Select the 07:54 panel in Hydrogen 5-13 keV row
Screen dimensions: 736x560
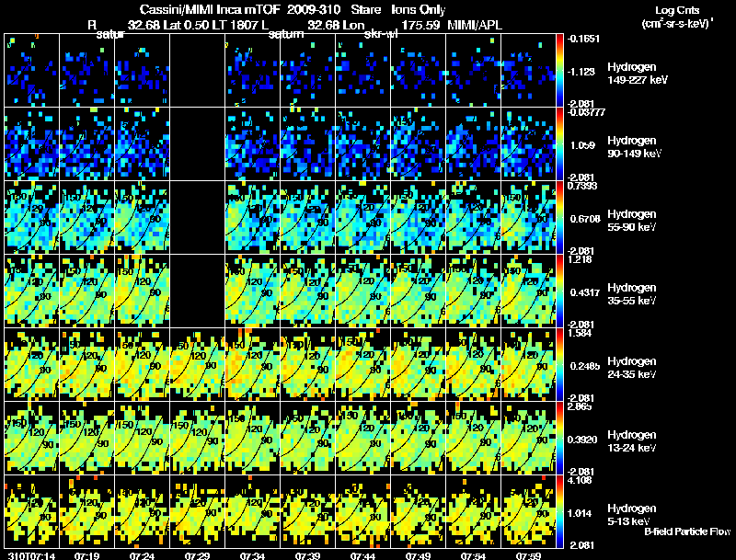tap(473, 511)
